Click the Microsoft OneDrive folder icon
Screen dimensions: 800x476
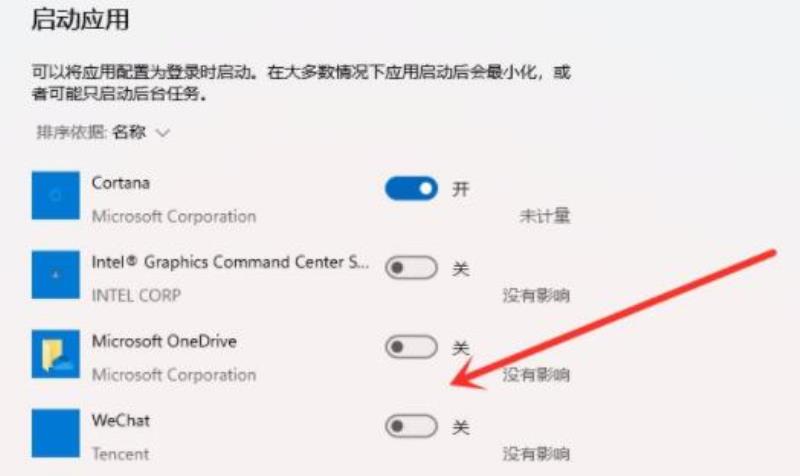pos(56,354)
